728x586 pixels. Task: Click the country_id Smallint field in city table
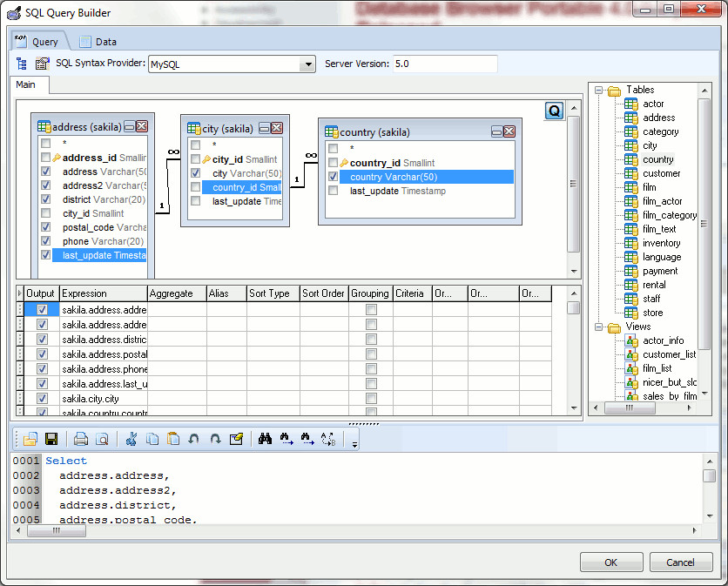(x=242, y=187)
